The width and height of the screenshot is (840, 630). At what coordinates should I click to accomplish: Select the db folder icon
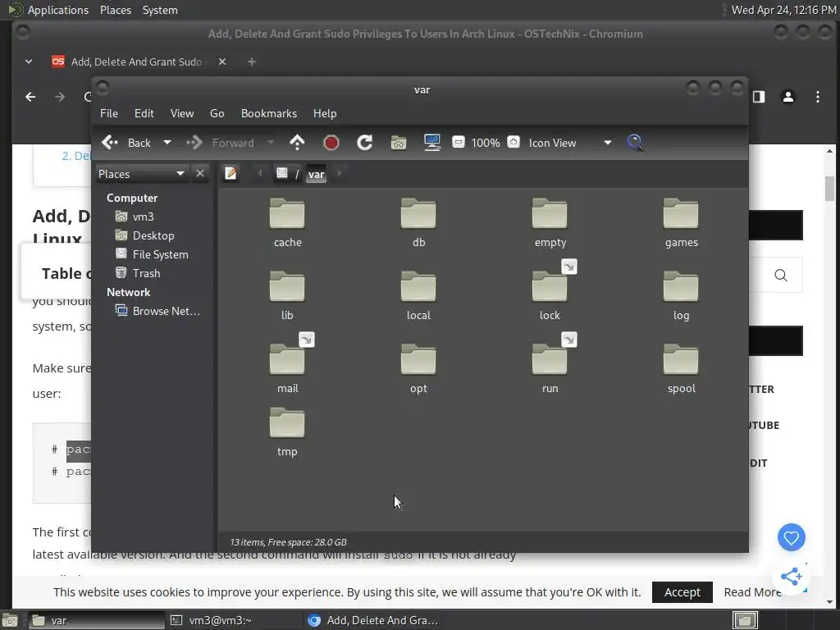pos(418,214)
